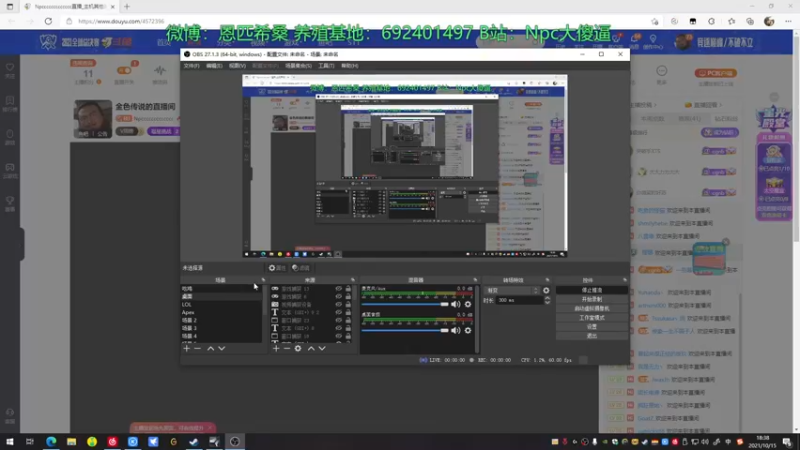Pop out the 混音器 dock panel
This screenshot has height=450, width=800.
[475, 280]
